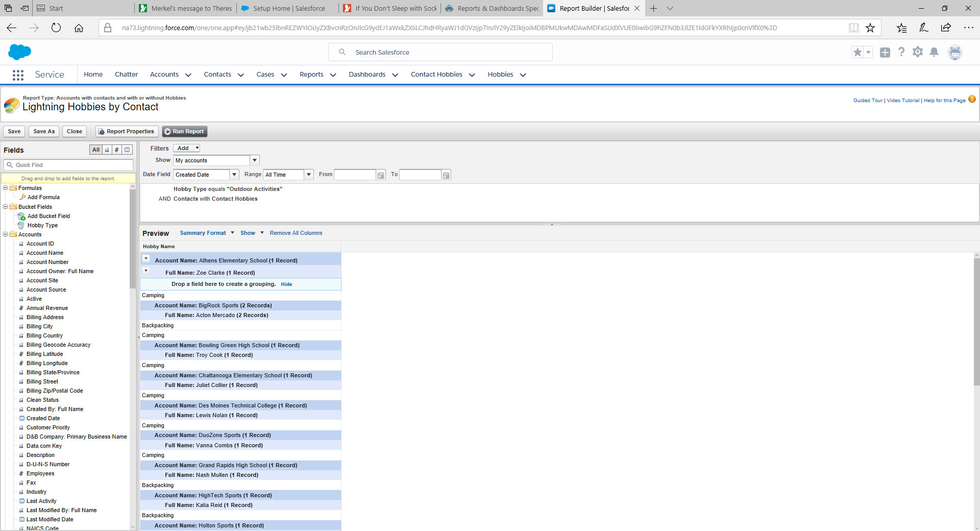Open the Guided Tour link
This screenshot has height=531, width=980.
coord(868,101)
